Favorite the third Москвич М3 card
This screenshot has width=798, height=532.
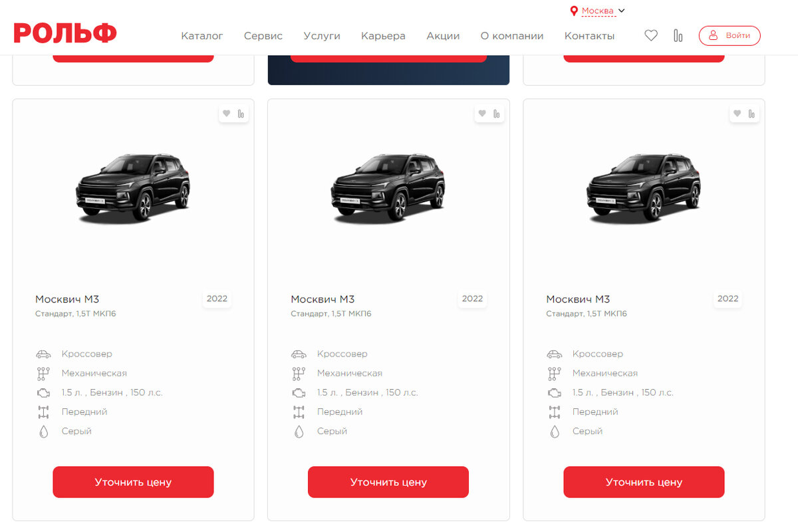coord(737,114)
